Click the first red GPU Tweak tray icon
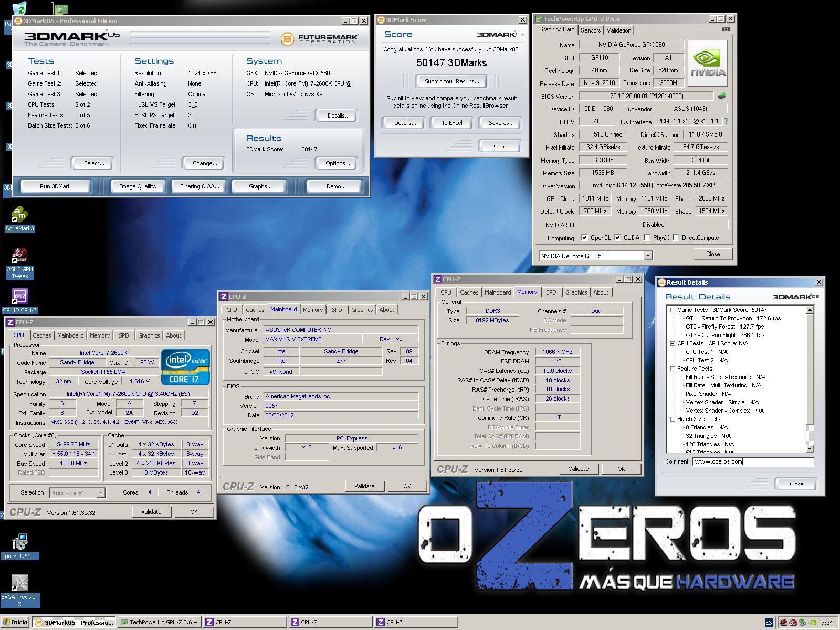Viewport: 840px width, 630px height. 783,623
